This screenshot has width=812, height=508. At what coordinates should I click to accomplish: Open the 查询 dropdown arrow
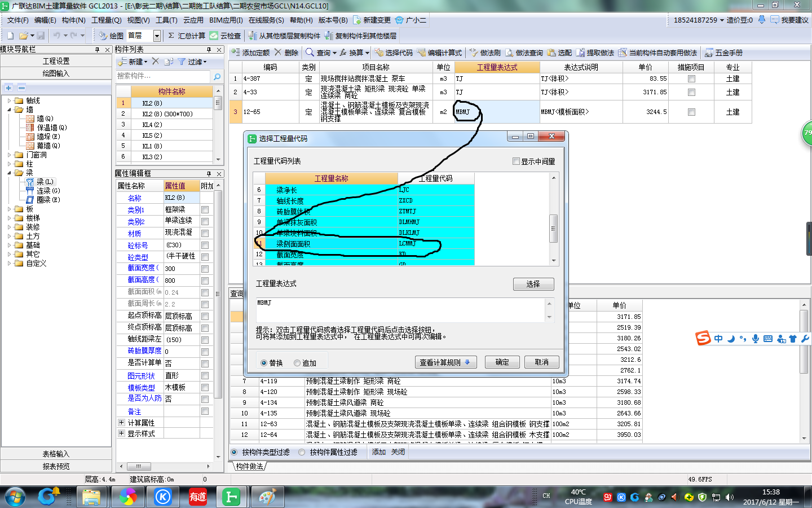tap(334, 53)
